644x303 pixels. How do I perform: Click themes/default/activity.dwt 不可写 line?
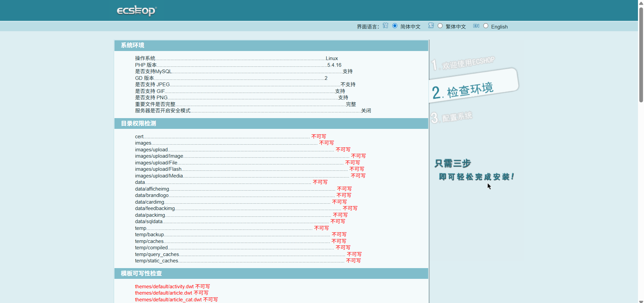coord(172,287)
